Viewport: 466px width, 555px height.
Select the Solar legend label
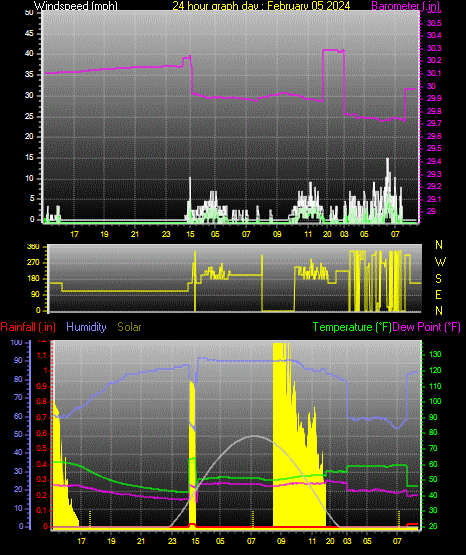click(x=129, y=327)
